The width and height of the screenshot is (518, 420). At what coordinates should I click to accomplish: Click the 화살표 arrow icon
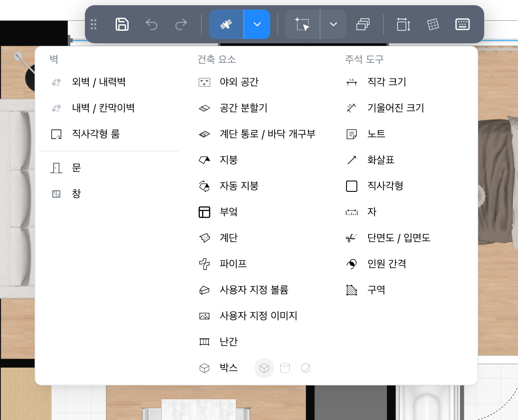[352, 160]
